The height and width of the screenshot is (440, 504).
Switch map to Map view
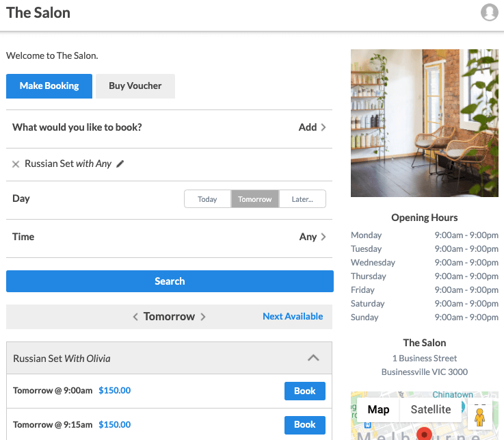(x=378, y=409)
